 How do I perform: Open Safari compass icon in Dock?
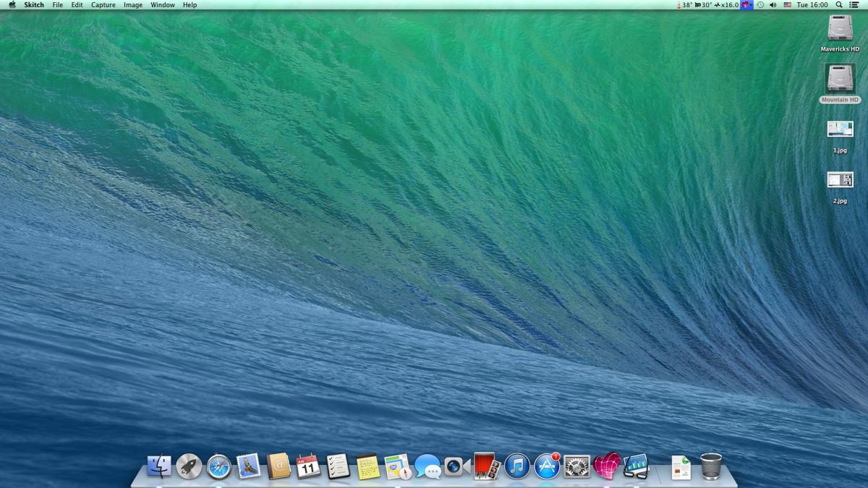pyautogui.click(x=219, y=466)
